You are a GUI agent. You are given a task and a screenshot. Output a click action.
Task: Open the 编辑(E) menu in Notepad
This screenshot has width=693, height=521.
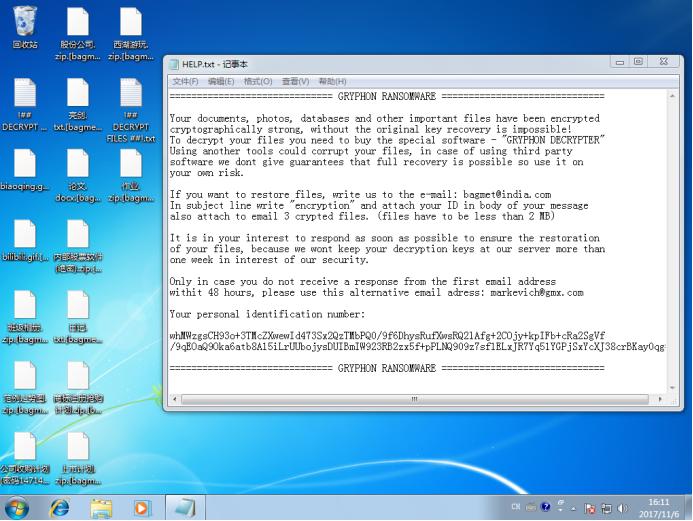point(221,81)
